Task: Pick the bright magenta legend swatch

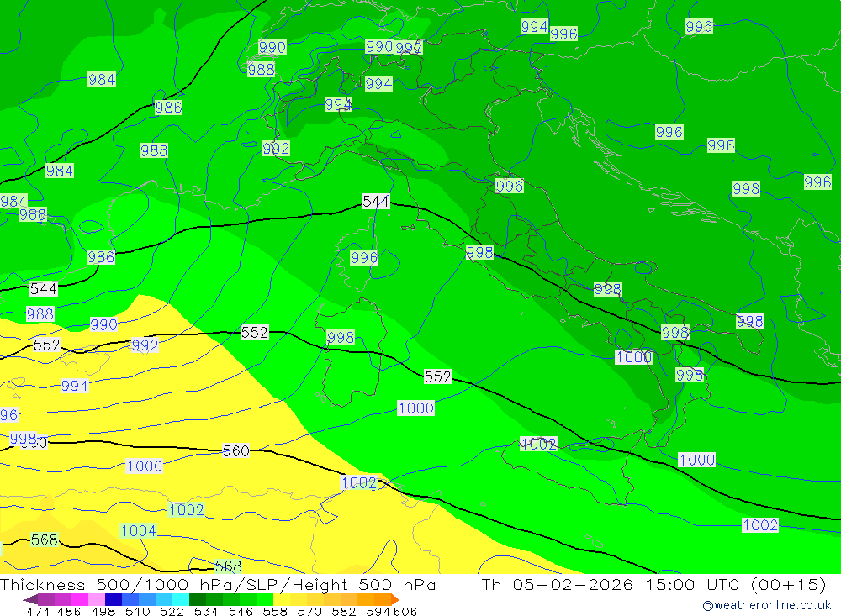Action: (x=79, y=599)
